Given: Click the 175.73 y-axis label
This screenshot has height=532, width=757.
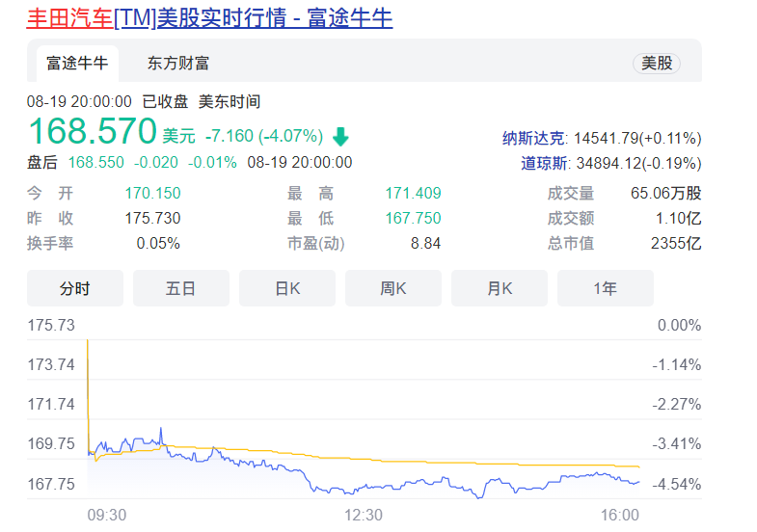Looking at the screenshot, I should pyautogui.click(x=51, y=326).
